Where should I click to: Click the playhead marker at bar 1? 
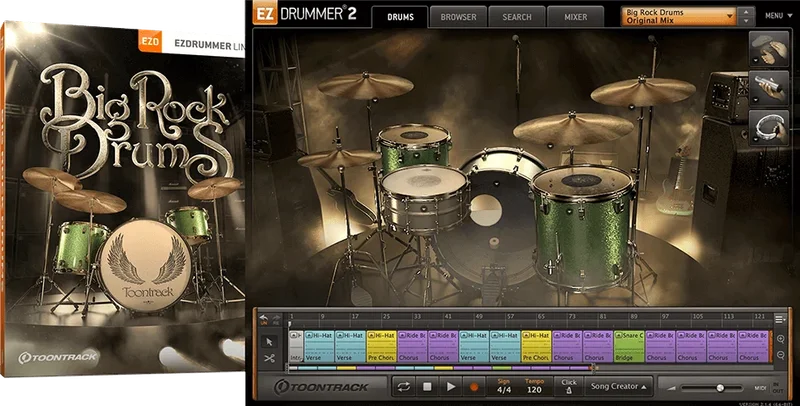click(x=290, y=324)
